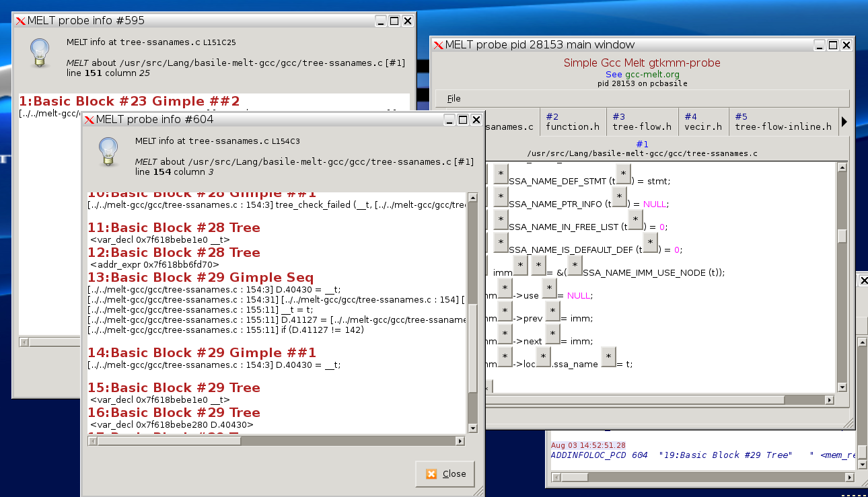
Task: Click source view vertical scrollbar thumb
Action: [x=842, y=237]
